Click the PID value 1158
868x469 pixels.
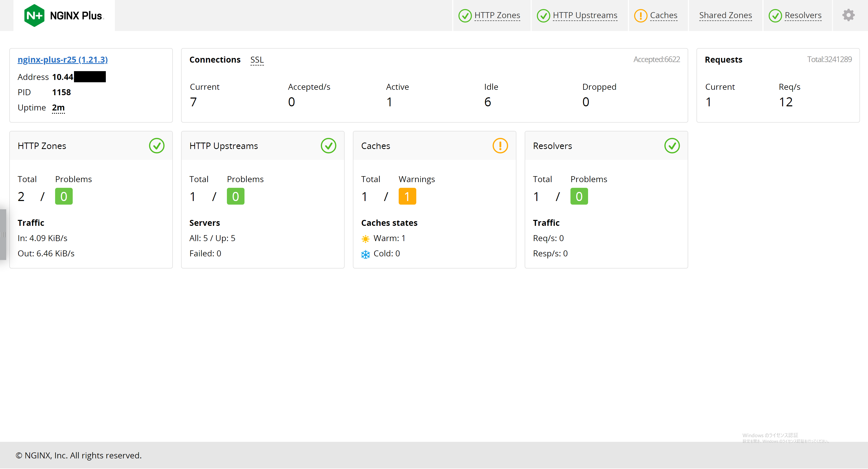click(x=61, y=92)
